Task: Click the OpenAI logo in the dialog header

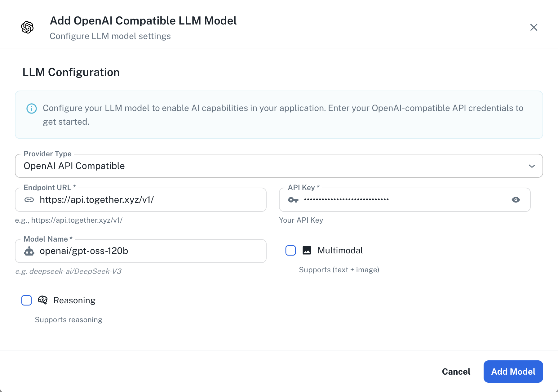Action: pos(27,27)
